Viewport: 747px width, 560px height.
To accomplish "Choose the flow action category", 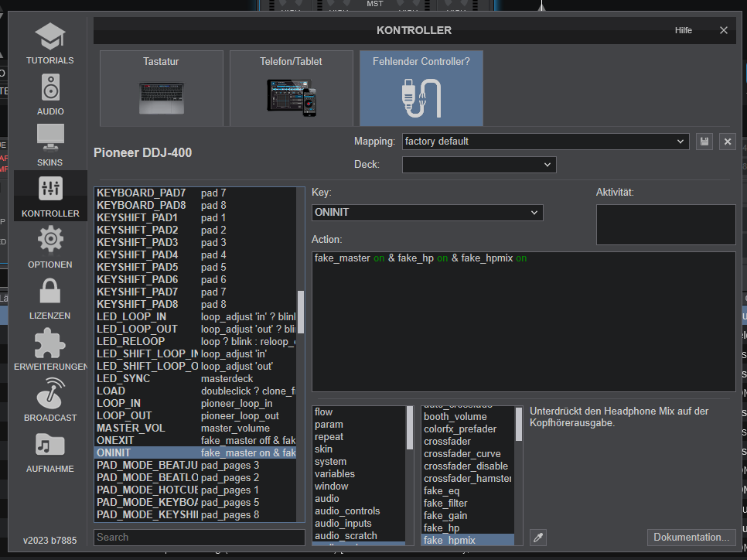I will [359, 411].
